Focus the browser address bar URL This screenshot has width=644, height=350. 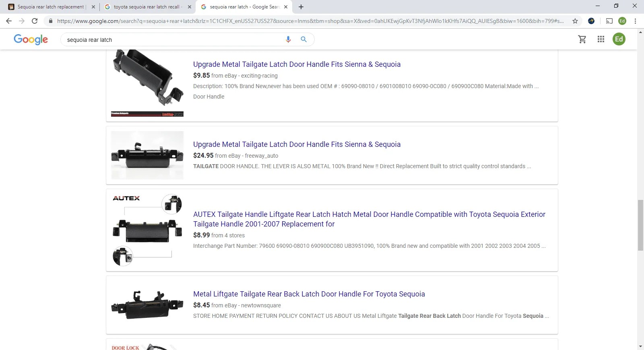pos(310,21)
